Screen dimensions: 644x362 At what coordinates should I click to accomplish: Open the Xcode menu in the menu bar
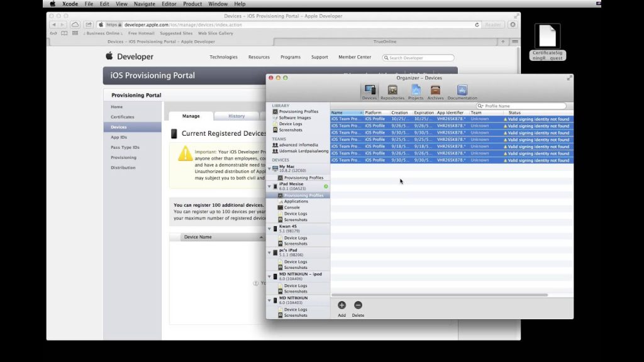(x=70, y=4)
